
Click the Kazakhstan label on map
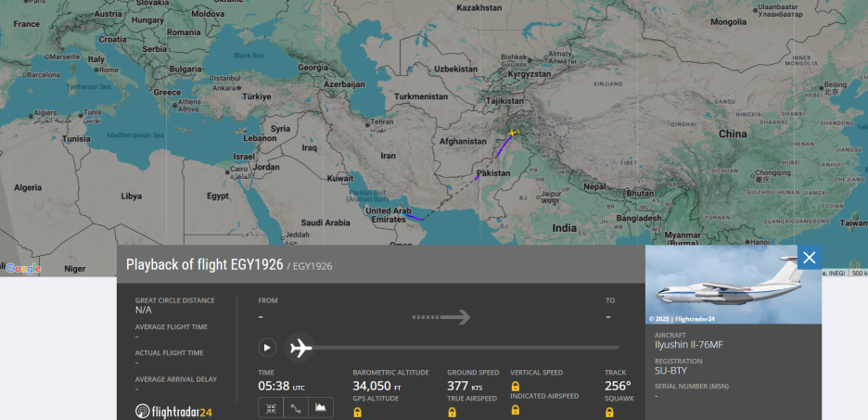[x=479, y=7]
